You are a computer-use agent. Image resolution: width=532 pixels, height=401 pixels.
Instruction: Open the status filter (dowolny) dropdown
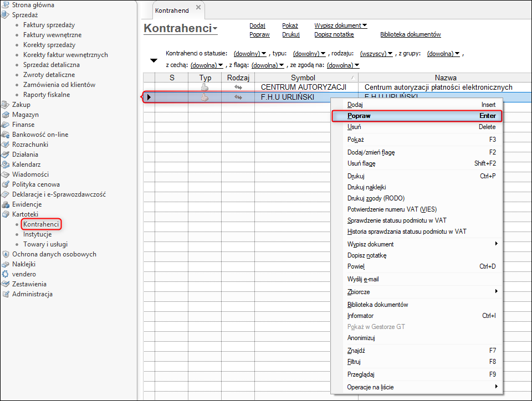click(250, 54)
